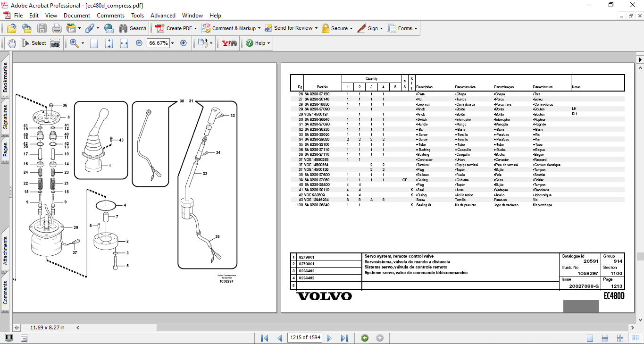Screen dimensions: 644x344
Task: Go to the last page
Action: tap(344, 338)
